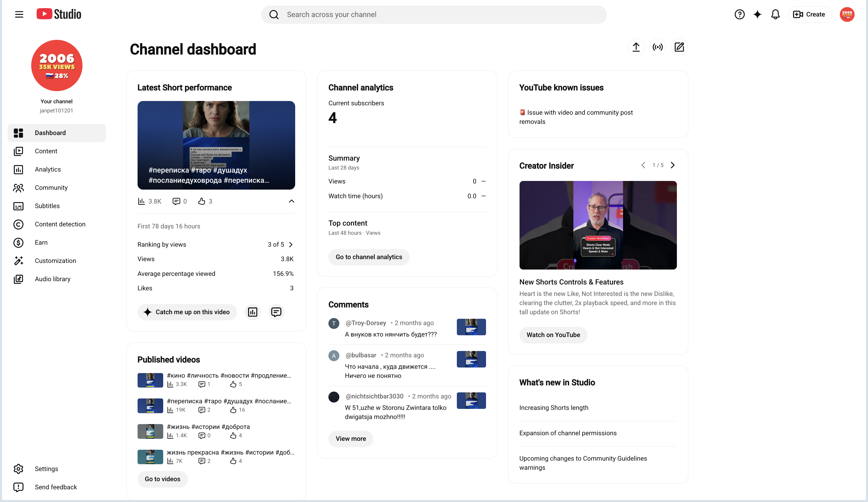
Task: Open the Help question mark icon
Action: tap(739, 14)
